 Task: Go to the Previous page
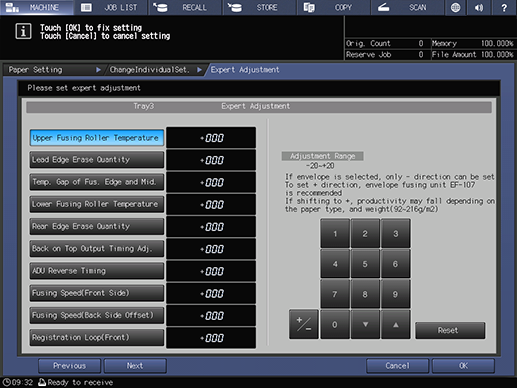(x=70, y=366)
